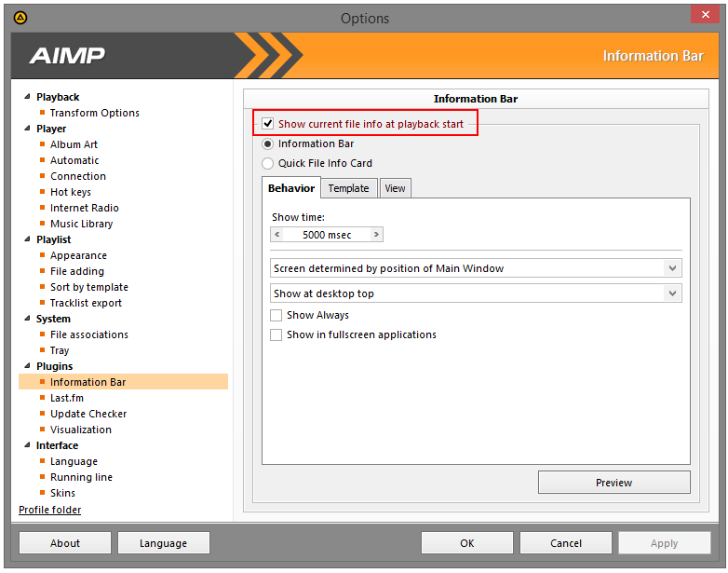
Task: Click the Preview button
Action: click(x=614, y=483)
